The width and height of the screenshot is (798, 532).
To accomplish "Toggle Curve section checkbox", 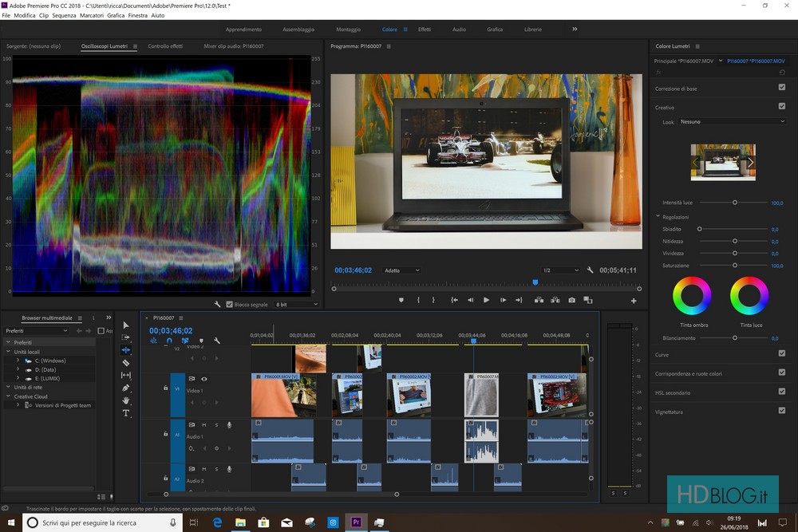I will pyautogui.click(x=782, y=353).
